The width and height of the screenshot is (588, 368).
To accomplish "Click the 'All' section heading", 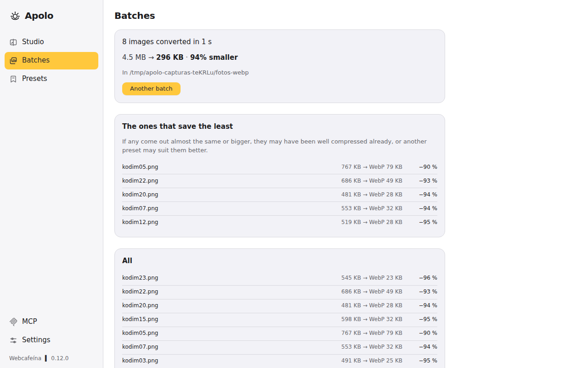I will pyautogui.click(x=127, y=261).
